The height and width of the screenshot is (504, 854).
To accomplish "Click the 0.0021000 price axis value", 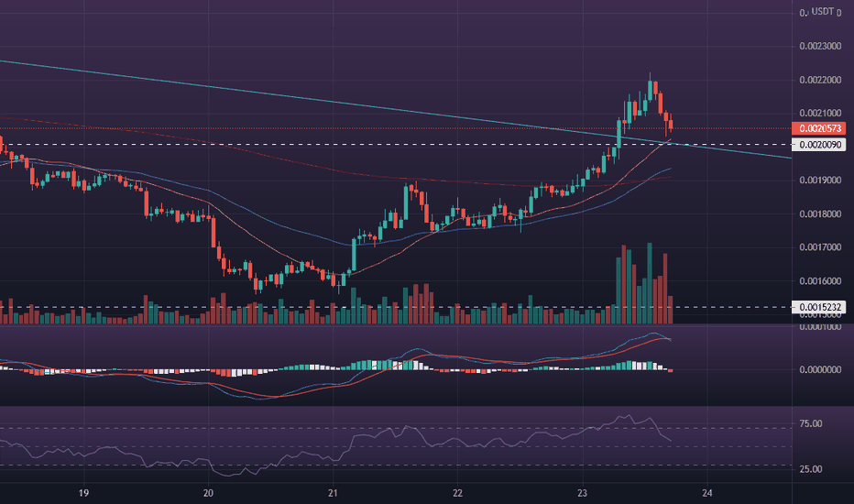I will [820, 114].
